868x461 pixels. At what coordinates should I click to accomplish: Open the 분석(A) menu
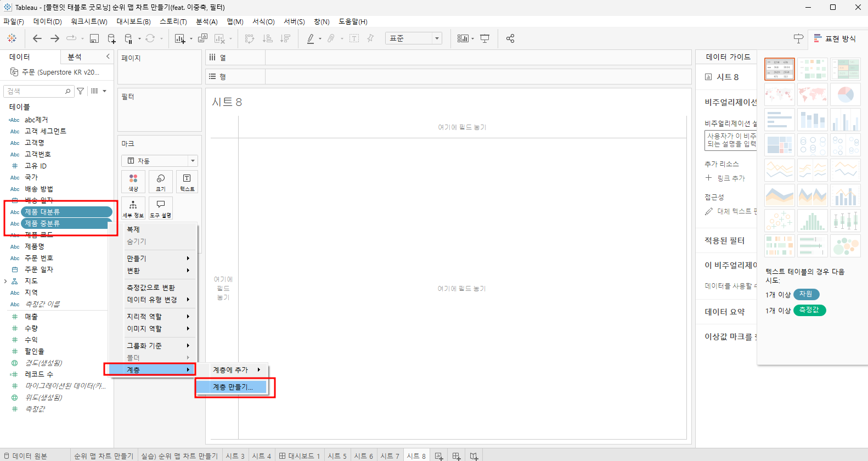[207, 21]
